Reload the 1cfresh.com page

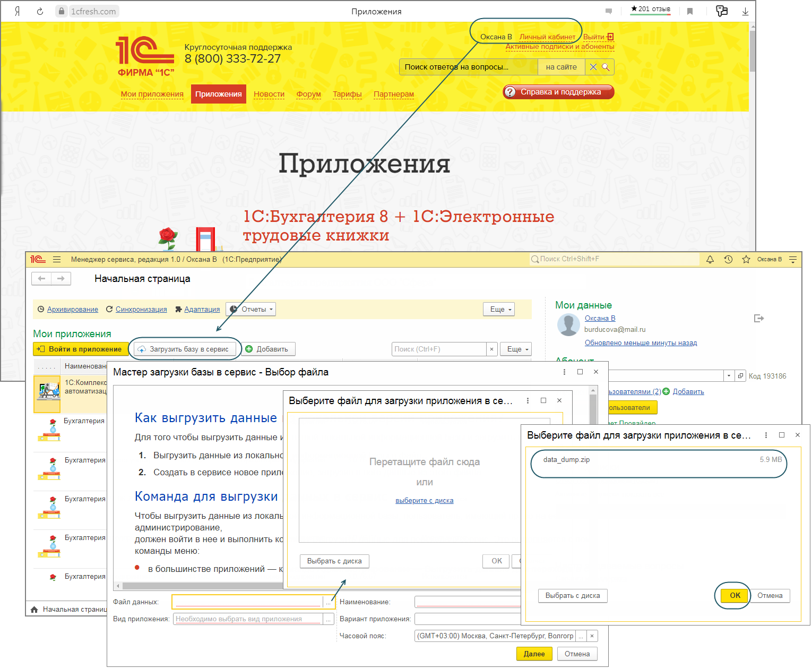(40, 11)
